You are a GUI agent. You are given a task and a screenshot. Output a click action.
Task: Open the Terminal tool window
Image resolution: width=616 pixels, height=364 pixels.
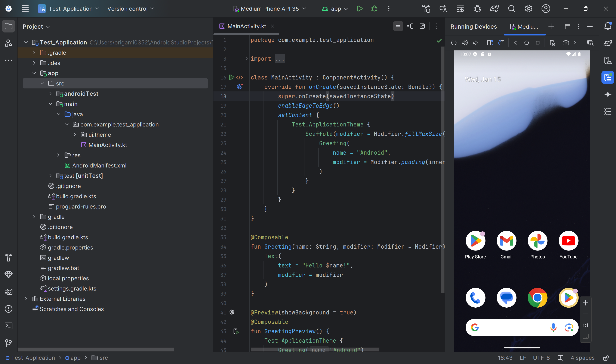(x=9, y=326)
